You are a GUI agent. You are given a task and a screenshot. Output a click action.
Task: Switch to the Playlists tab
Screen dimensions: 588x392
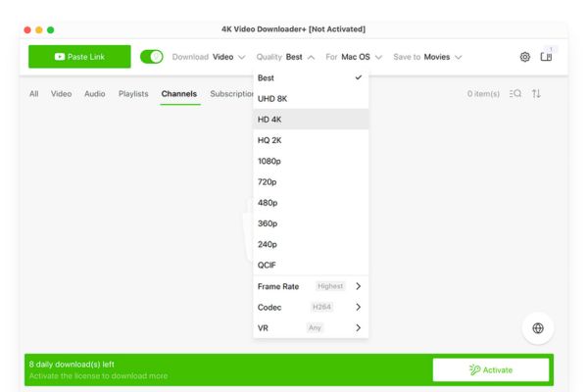click(x=133, y=94)
